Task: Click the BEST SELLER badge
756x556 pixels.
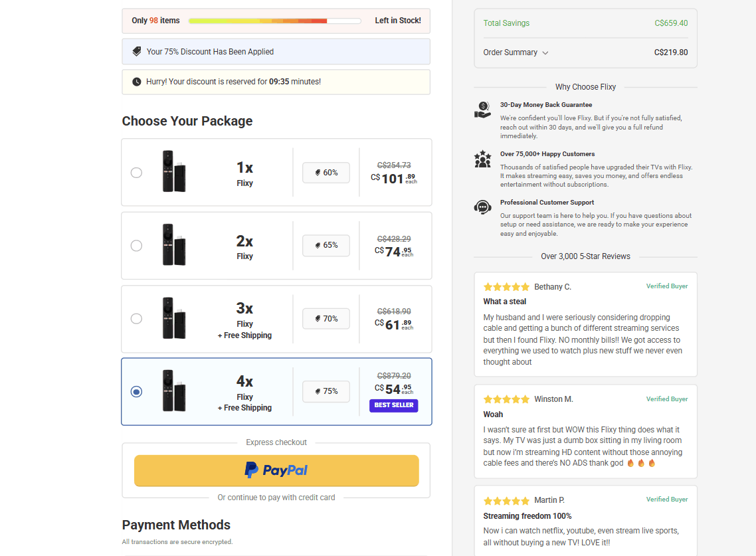Action: coord(393,405)
